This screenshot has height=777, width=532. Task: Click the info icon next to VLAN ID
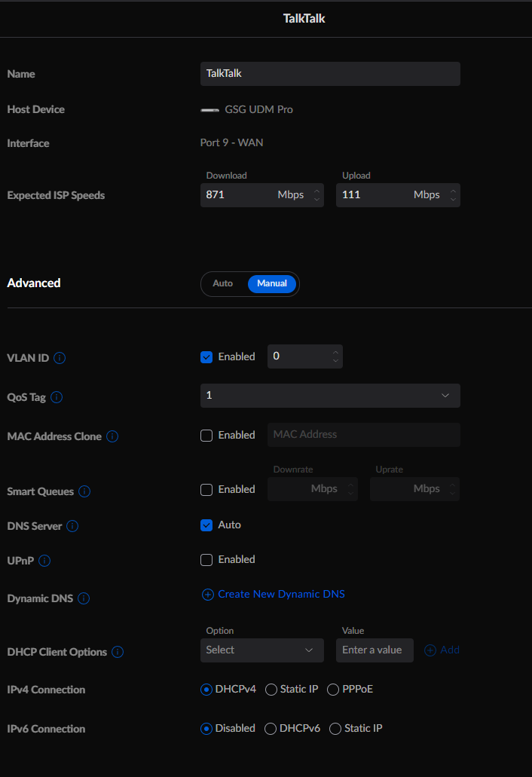coord(60,358)
